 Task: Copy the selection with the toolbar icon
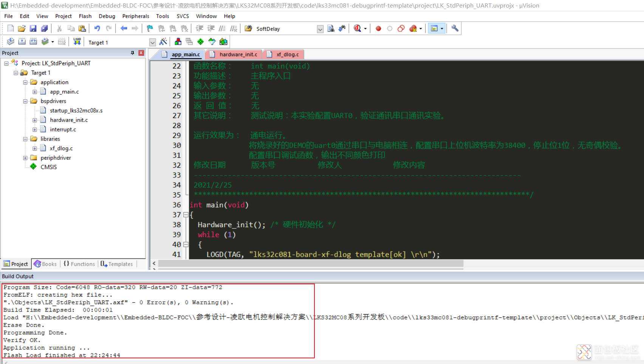(71, 28)
